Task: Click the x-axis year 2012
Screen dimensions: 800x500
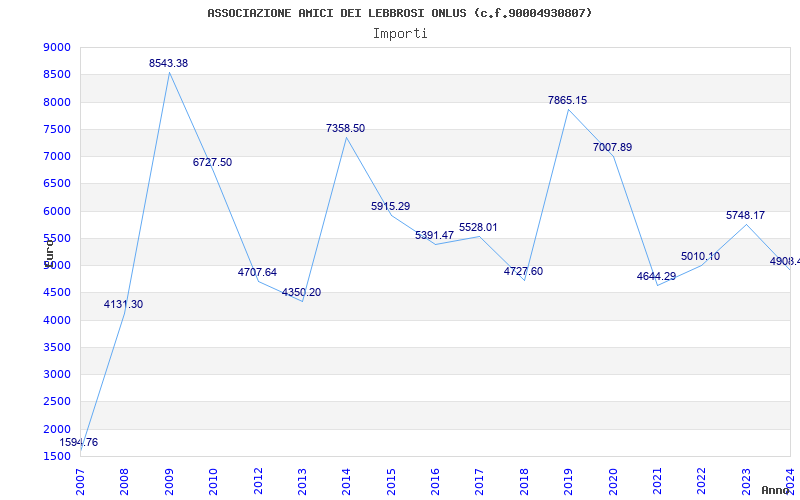Action: [x=258, y=482]
